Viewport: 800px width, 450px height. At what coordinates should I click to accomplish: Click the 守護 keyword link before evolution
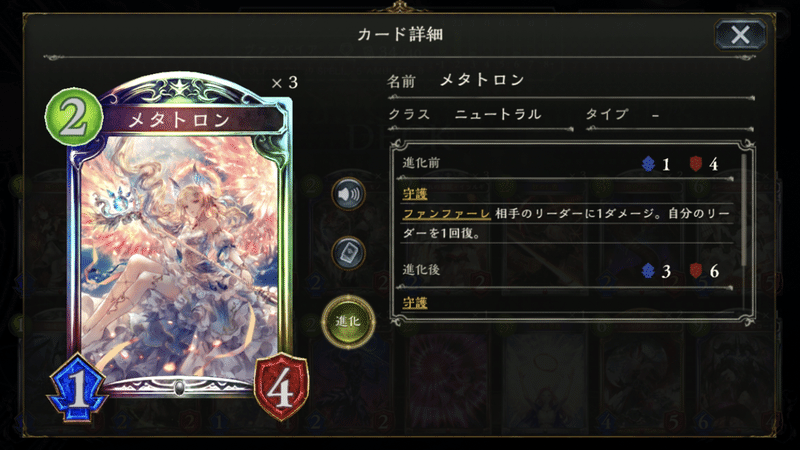tap(415, 194)
